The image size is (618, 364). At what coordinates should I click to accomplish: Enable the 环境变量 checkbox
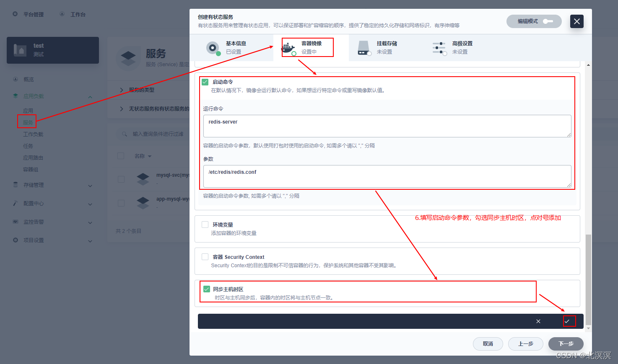205,225
